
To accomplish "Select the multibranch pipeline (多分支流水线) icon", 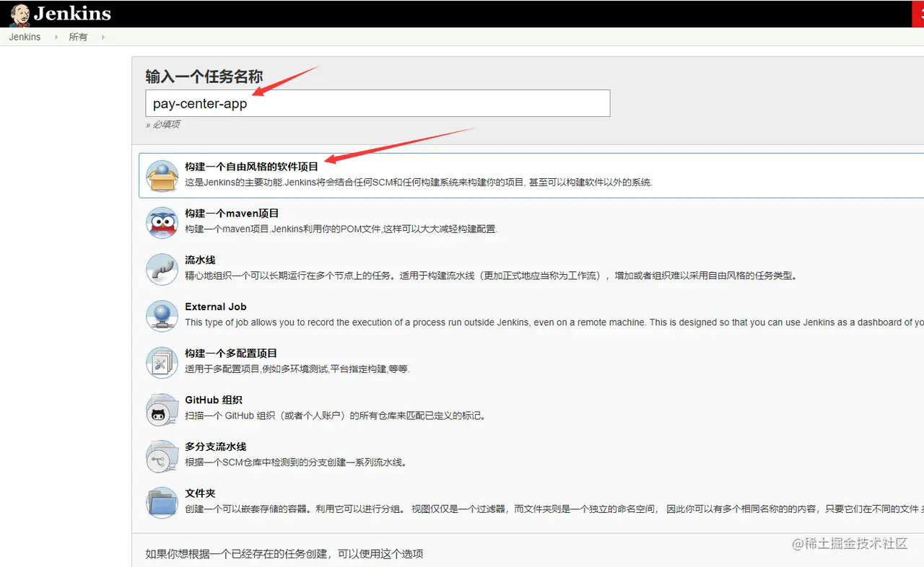I will coord(162,456).
